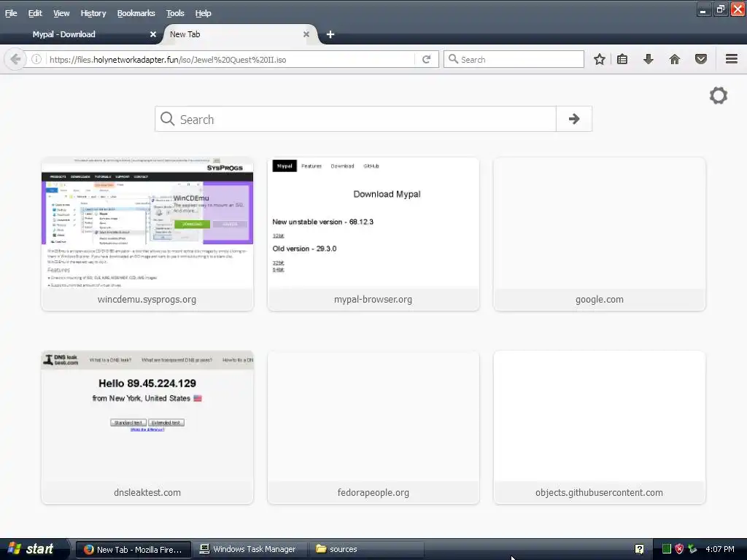Open dnsleaktest.com tile

147,427
